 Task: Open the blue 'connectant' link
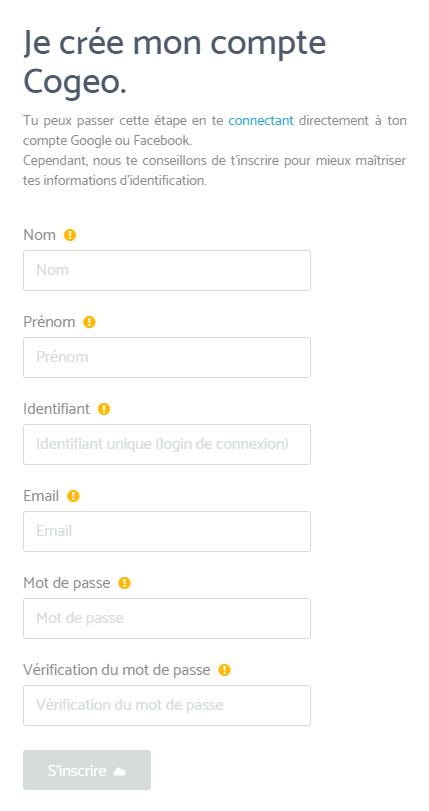pyautogui.click(x=261, y=121)
